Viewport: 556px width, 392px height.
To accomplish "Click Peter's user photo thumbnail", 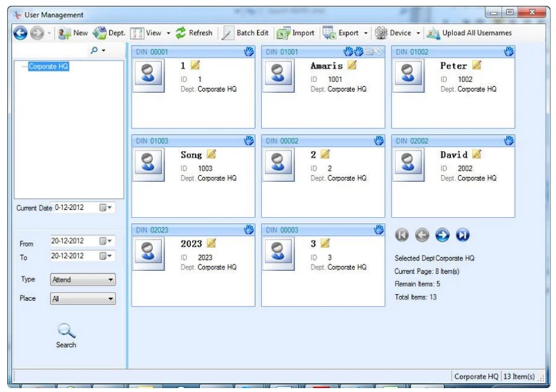I will pos(409,76).
